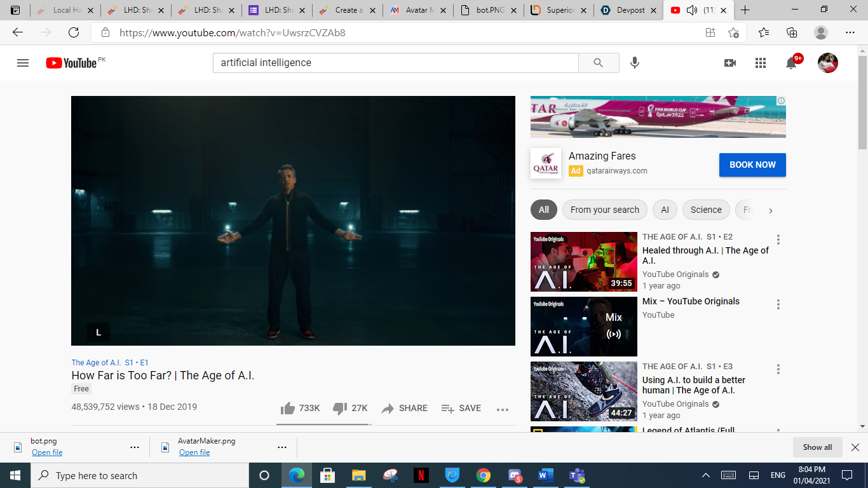The image size is (868, 488).
Task: Switch to the bot.PNG tab
Action: [x=489, y=10]
